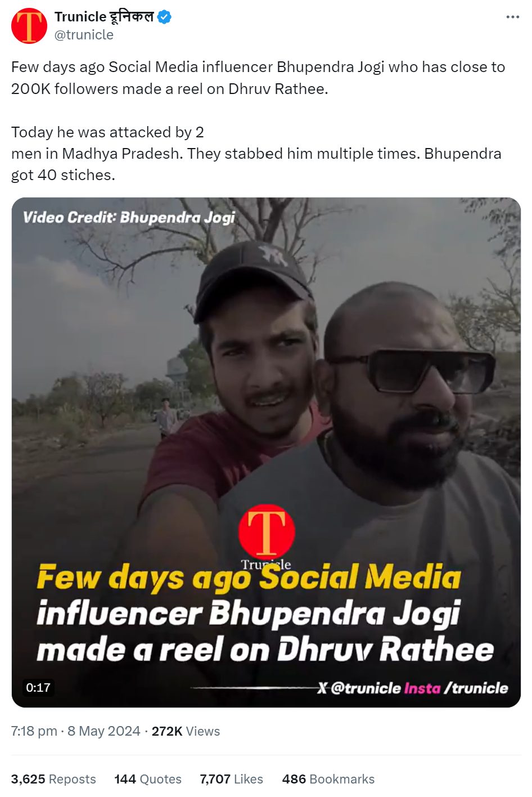The image size is (532, 797).
Task: View the 272K Views analytics
Action: [186, 731]
